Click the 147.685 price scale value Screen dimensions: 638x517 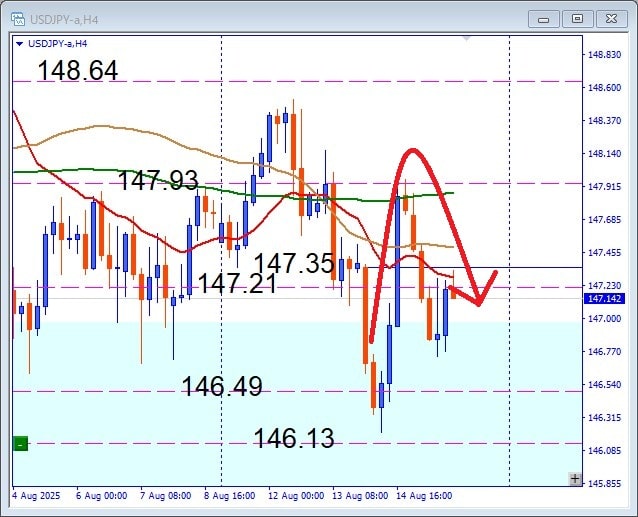click(x=605, y=220)
